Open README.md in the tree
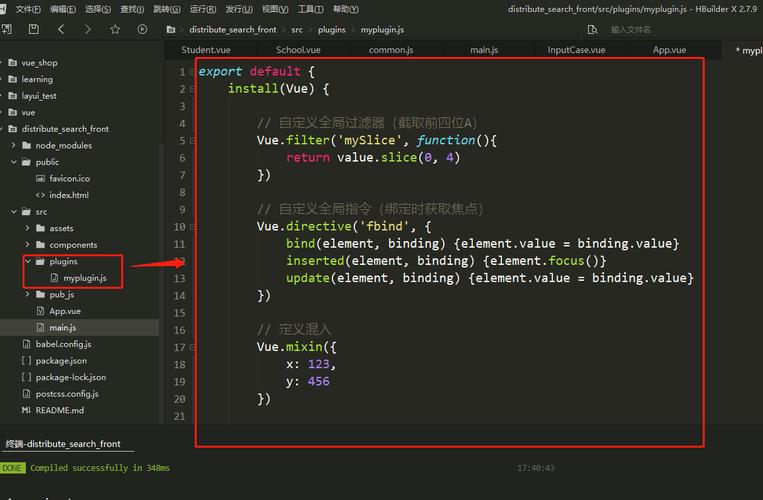Viewport: 763px width, 500px height. pyautogui.click(x=59, y=410)
